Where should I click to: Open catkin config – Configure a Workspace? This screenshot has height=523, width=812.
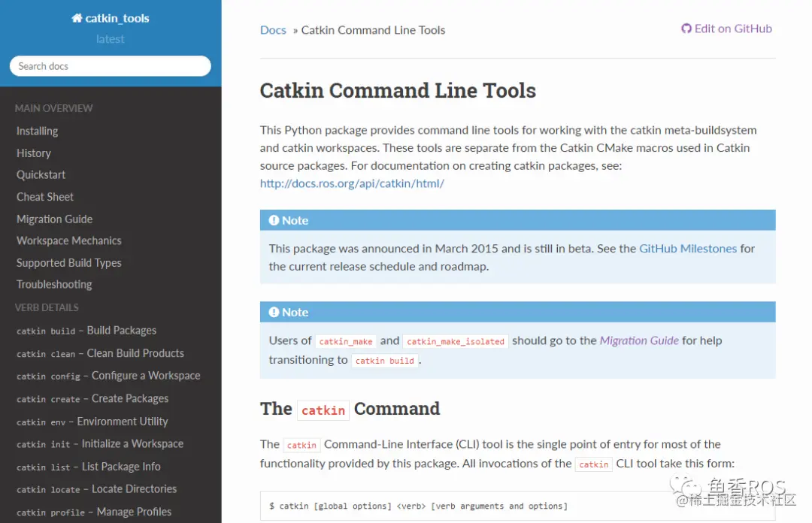point(108,376)
